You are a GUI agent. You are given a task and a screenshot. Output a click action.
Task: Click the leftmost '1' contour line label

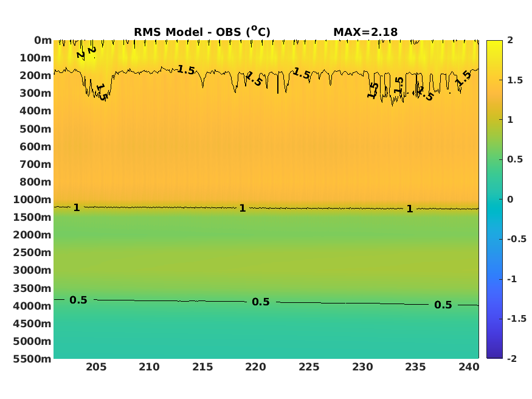coord(77,207)
